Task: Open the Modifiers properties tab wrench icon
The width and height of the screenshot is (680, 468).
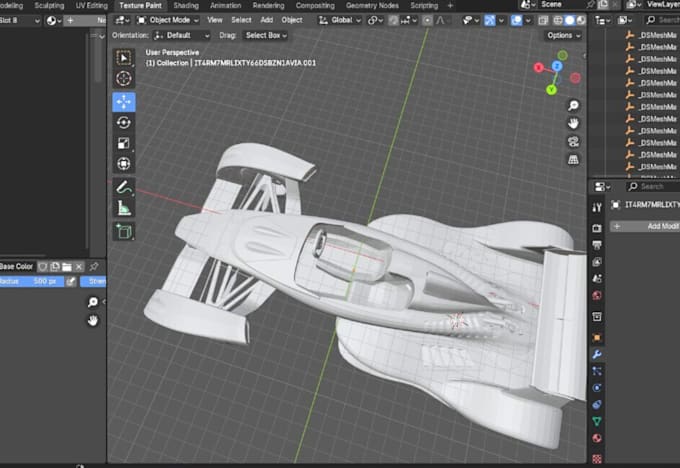Action: tap(597, 354)
